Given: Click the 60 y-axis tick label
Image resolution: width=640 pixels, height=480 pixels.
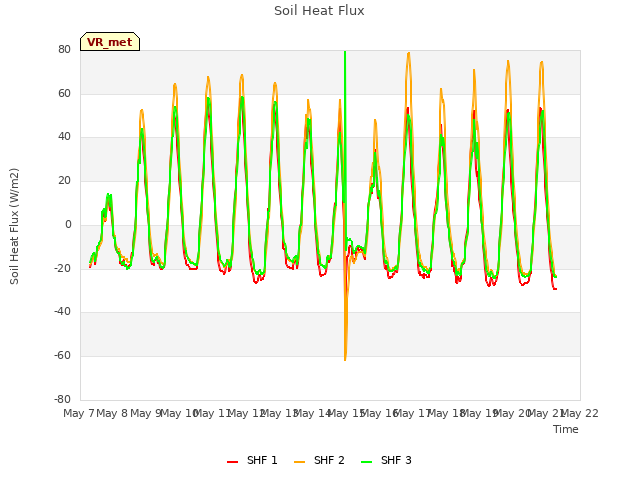Looking at the screenshot, I should point(64,93).
